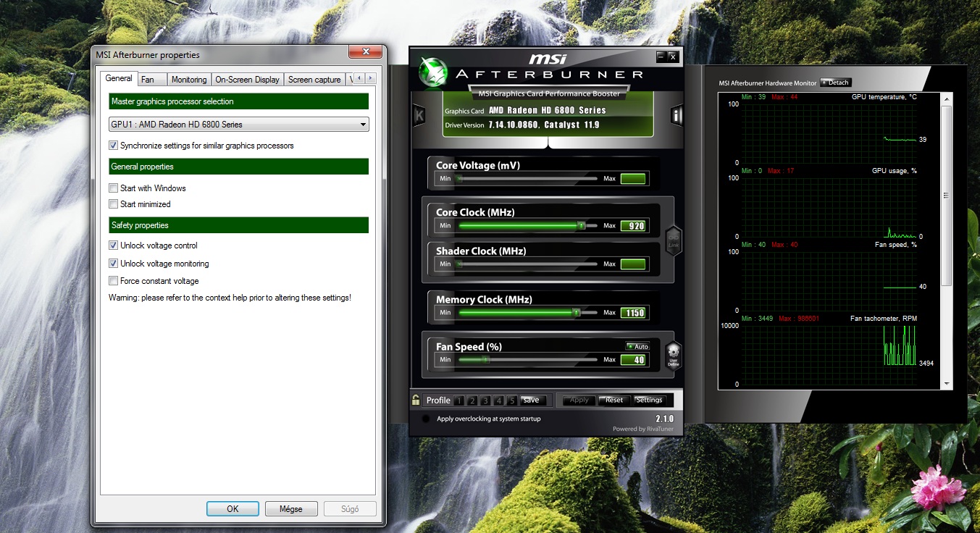This screenshot has width=980, height=533.
Task: Click the Shader Clock value field
Action: tap(632, 264)
